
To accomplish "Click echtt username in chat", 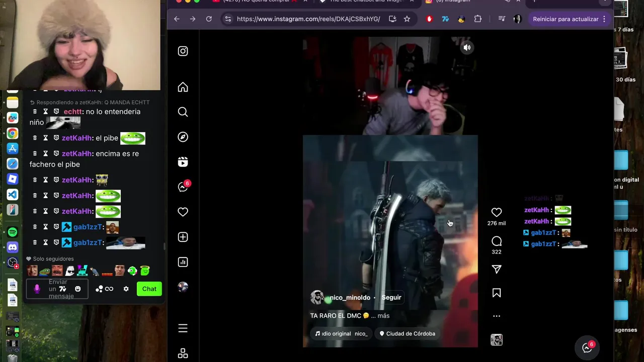I will 73,112.
